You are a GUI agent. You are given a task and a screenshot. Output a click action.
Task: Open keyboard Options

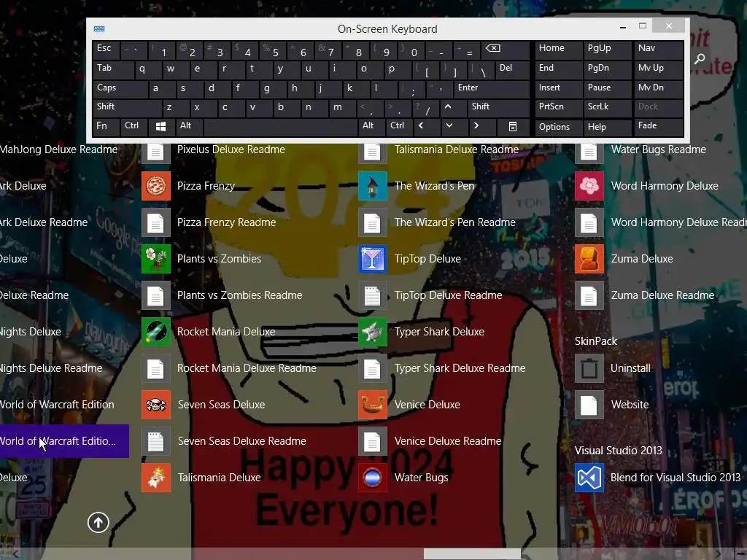coord(558,127)
